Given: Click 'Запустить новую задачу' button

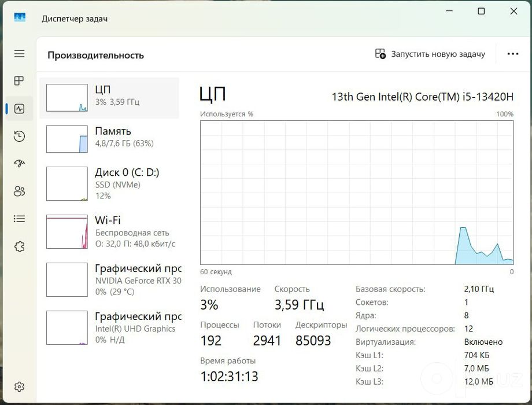Looking at the screenshot, I should 430,54.
